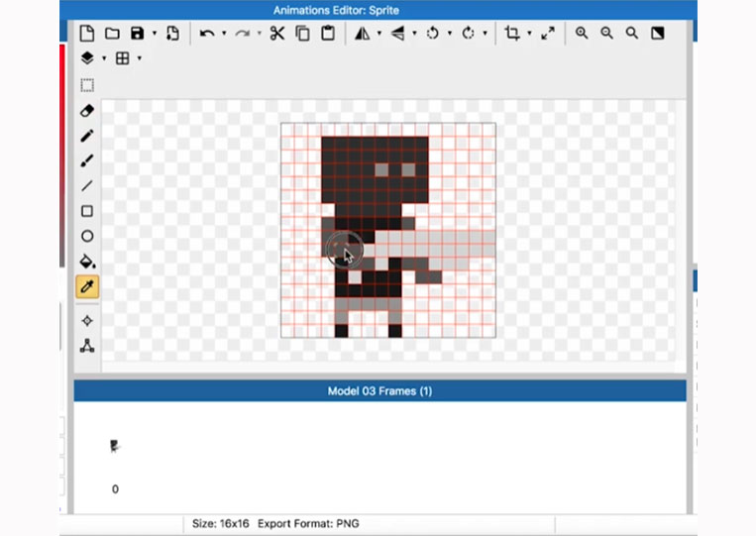Viewport: 756px width, 536px height.
Task: Expand rotate clockwise dropdown arrow
Action: [485, 34]
